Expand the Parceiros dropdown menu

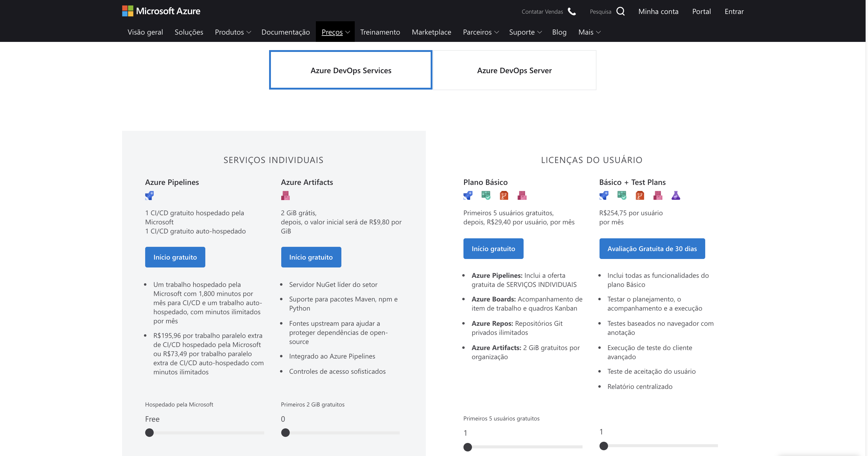[480, 32]
